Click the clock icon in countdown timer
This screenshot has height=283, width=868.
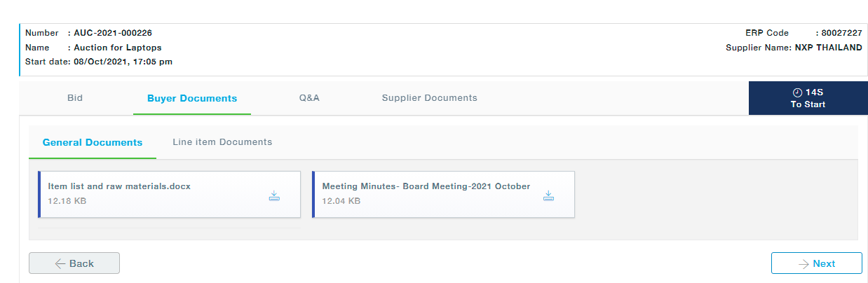point(796,92)
